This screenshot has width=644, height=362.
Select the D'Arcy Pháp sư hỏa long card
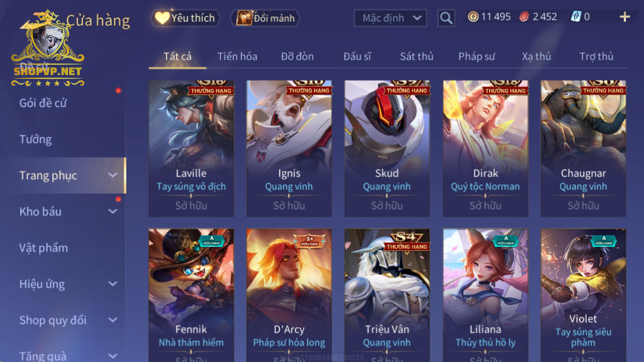289,295
